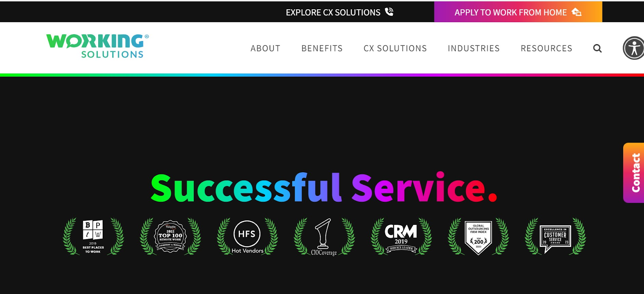This screenshot has height=294, width=644.
Task: Click the home icon in apply banner
Action: pyautogui.click(x=576, y=12)
